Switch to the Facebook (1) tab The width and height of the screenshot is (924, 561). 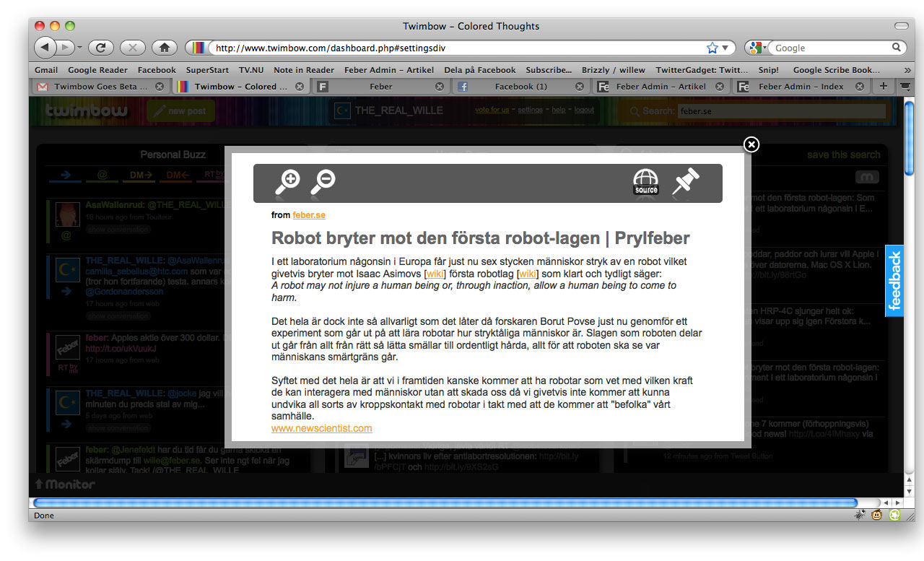point(520,86)
